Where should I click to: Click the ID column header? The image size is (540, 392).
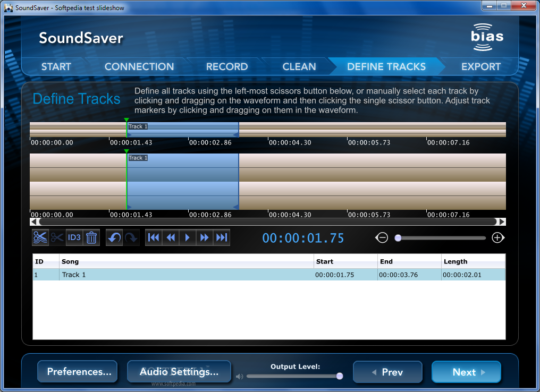click(x=46, y=261)
